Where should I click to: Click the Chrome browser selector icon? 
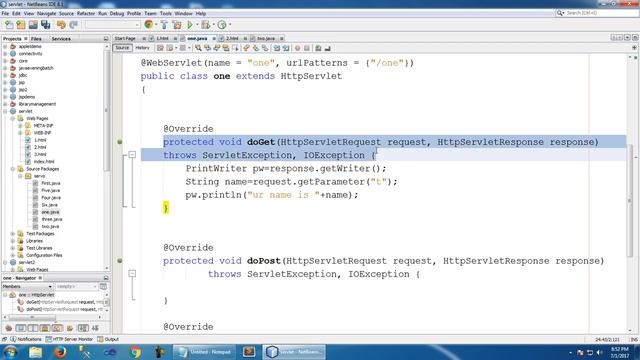(149, 25)
